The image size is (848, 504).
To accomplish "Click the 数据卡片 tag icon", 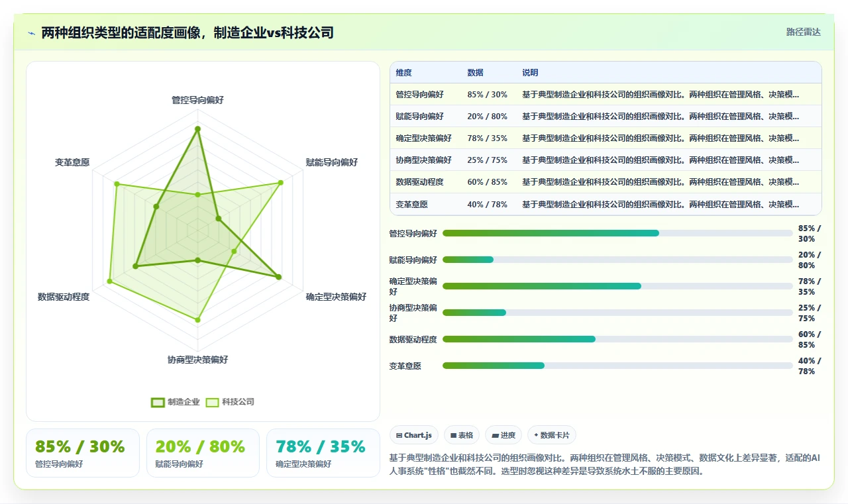I will tap(536, 435).
